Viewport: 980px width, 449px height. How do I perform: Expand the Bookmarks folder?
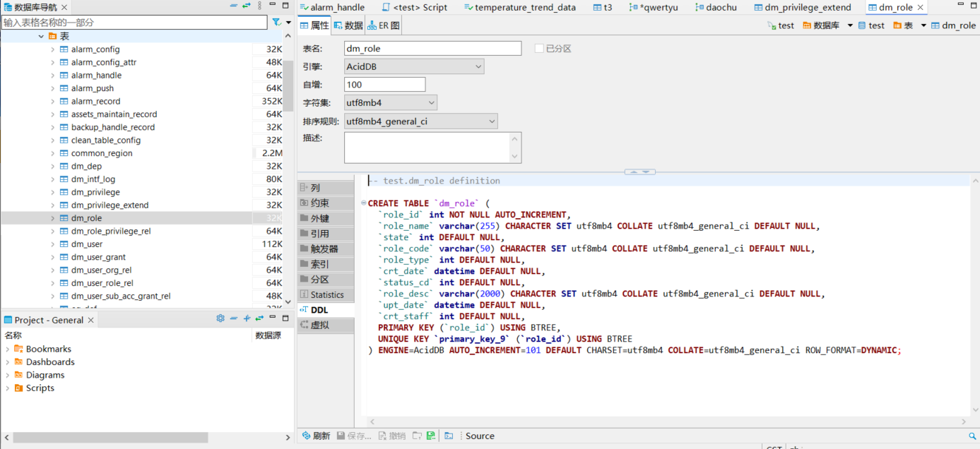[8, 349]
